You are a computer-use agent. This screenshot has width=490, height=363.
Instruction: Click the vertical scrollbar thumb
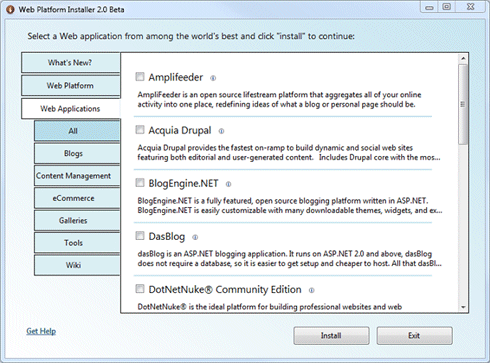point(463,104)
